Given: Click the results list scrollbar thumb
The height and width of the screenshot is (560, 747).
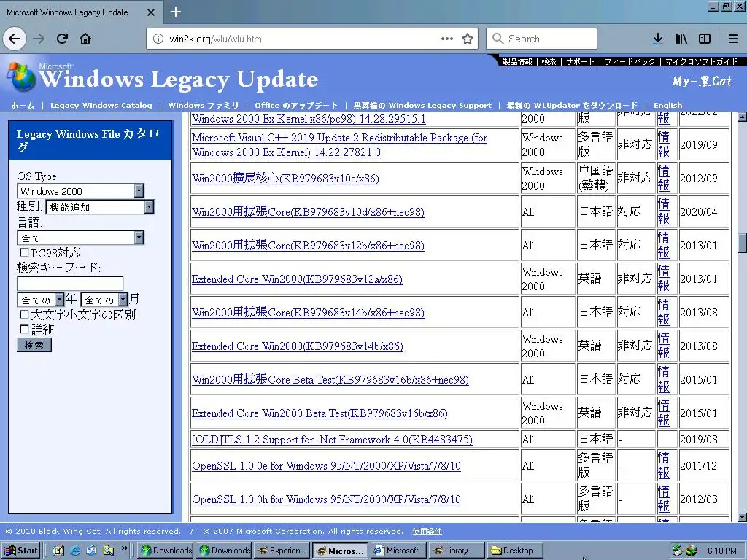Looking at the screenshot, I should coord(742,244).
